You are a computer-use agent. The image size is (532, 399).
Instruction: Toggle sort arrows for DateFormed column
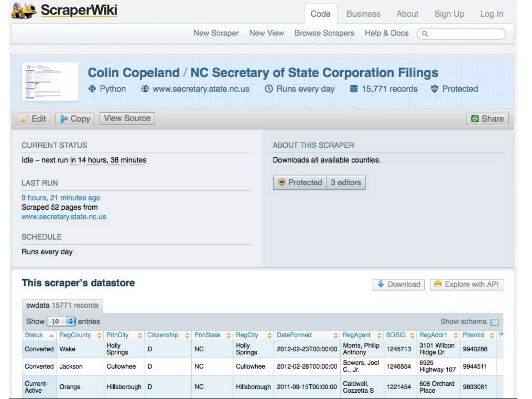click(335, 335)
